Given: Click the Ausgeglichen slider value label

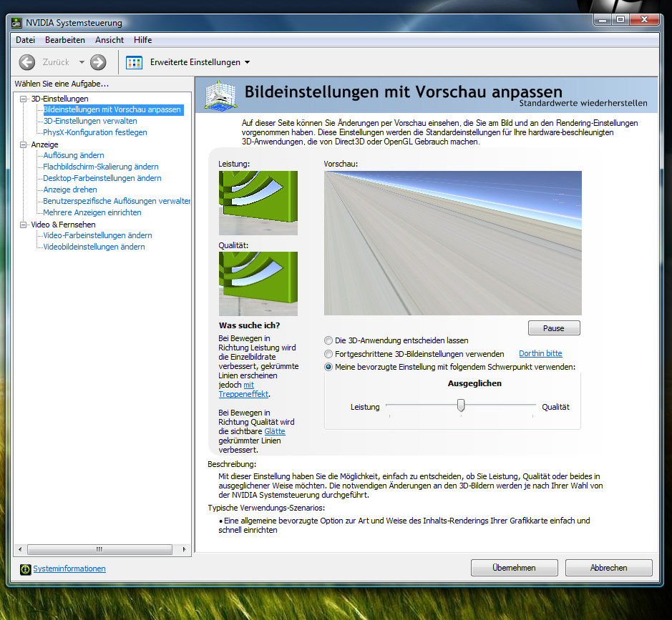Looking at the screenshot, I should [474, 383].
